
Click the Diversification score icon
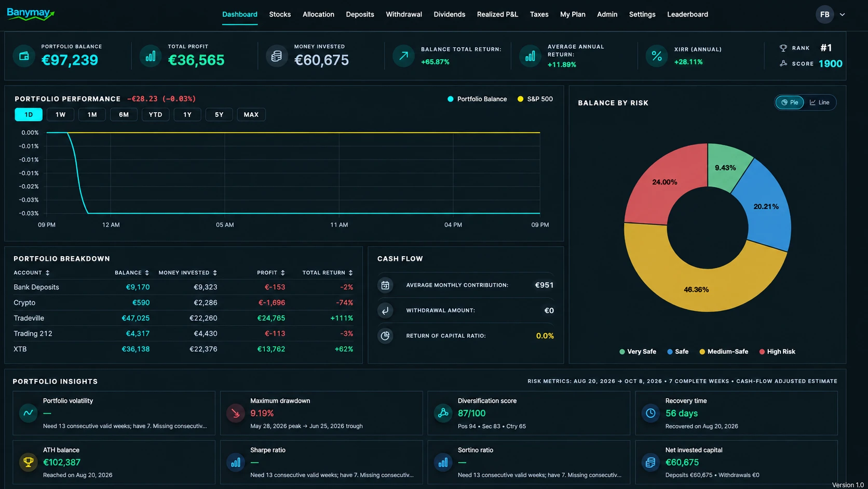(443, 413)
